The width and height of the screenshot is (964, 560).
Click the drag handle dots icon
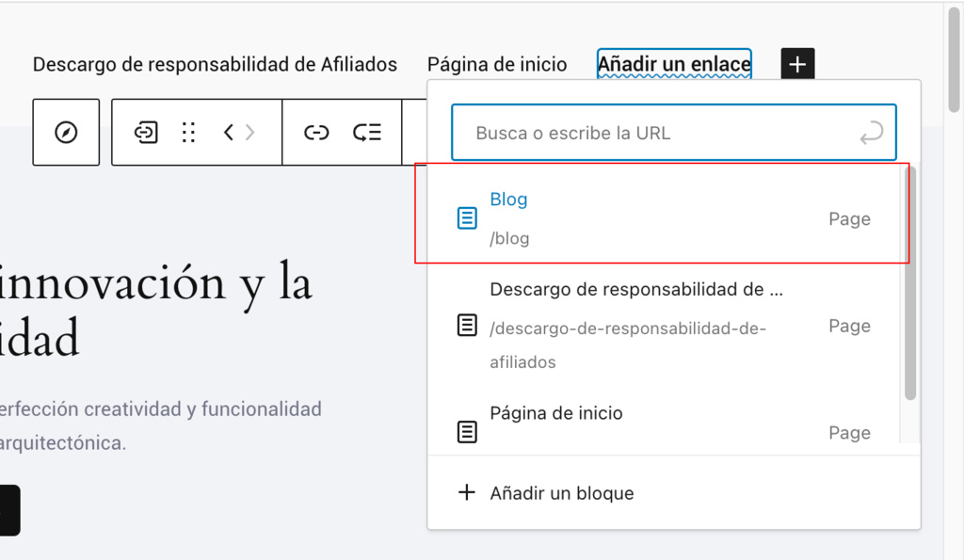point(188,132)
